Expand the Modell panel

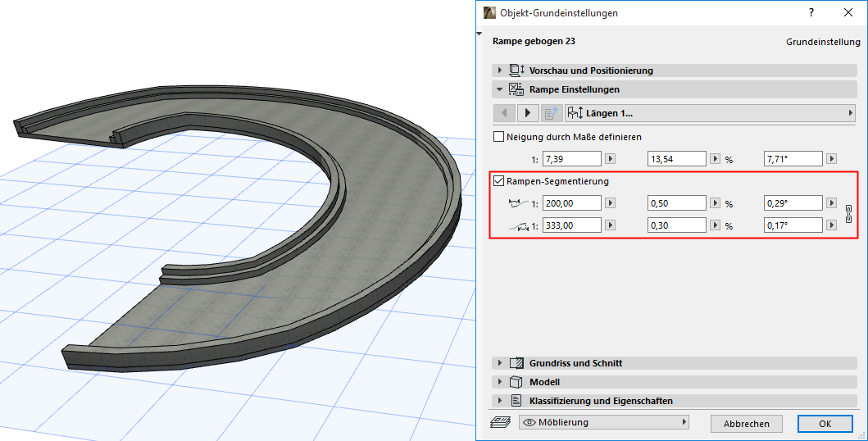(x=500, y=382)
